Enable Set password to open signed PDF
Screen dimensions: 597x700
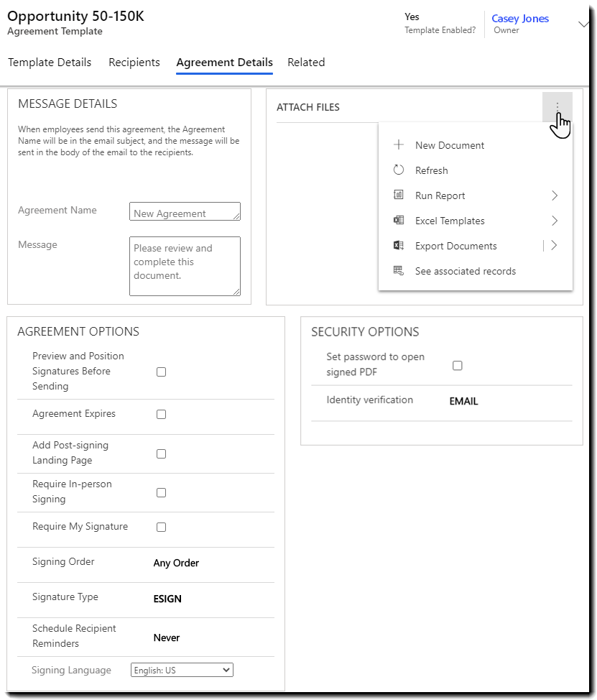coord(458,366)
